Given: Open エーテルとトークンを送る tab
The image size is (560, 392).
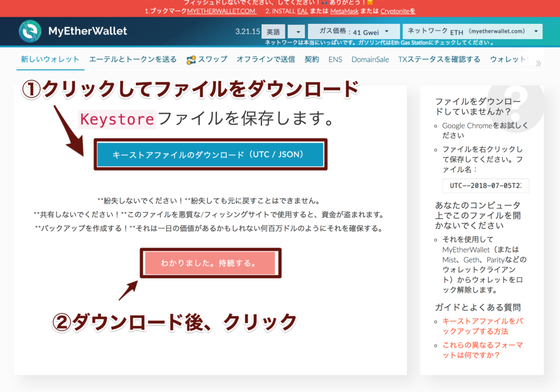Looking at the screenshot, I should click(x=133, y=59).
